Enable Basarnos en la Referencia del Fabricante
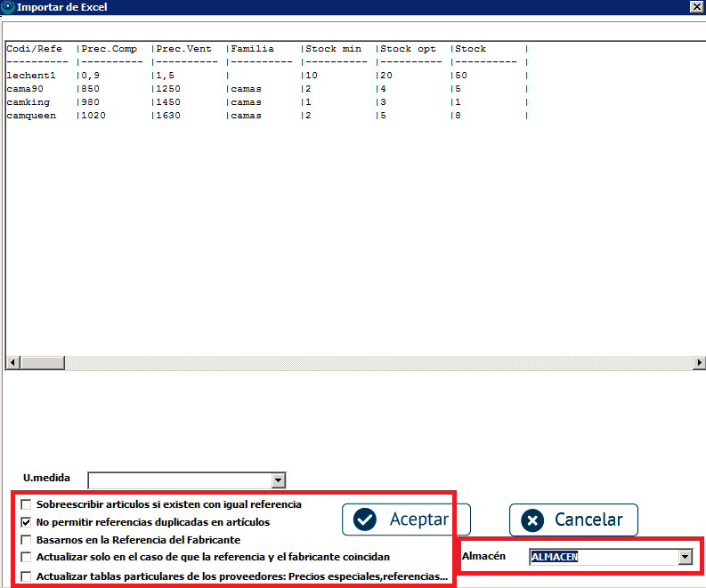 tap(25, 540)
